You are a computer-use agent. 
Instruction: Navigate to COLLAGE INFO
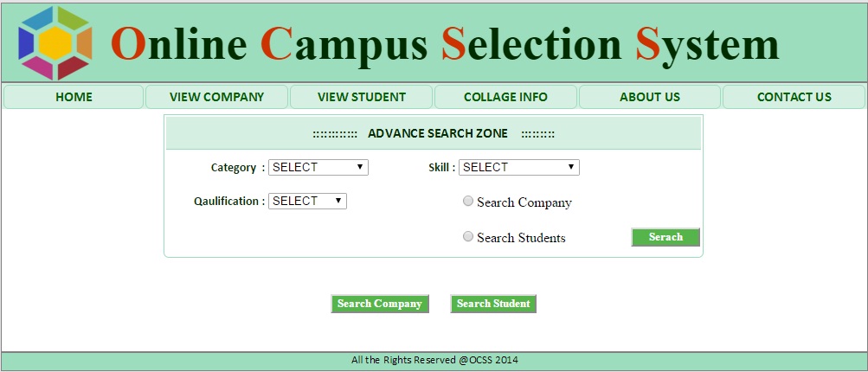(505, 97)
